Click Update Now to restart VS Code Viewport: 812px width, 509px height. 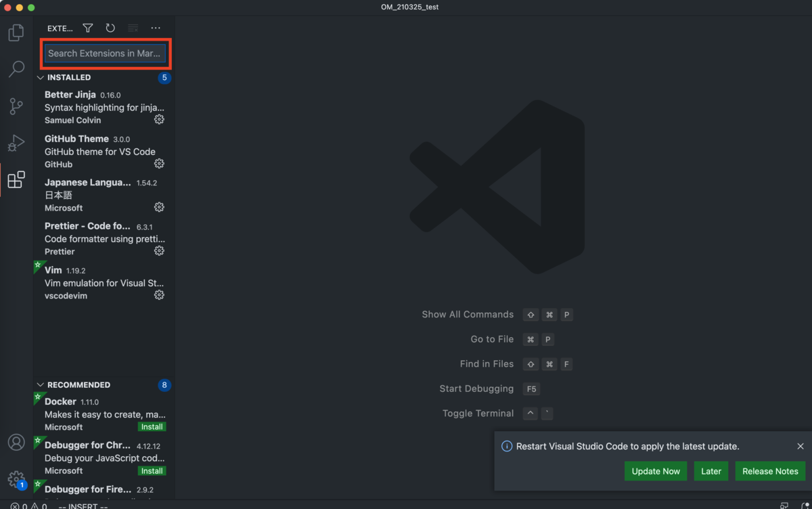(655, 470)
